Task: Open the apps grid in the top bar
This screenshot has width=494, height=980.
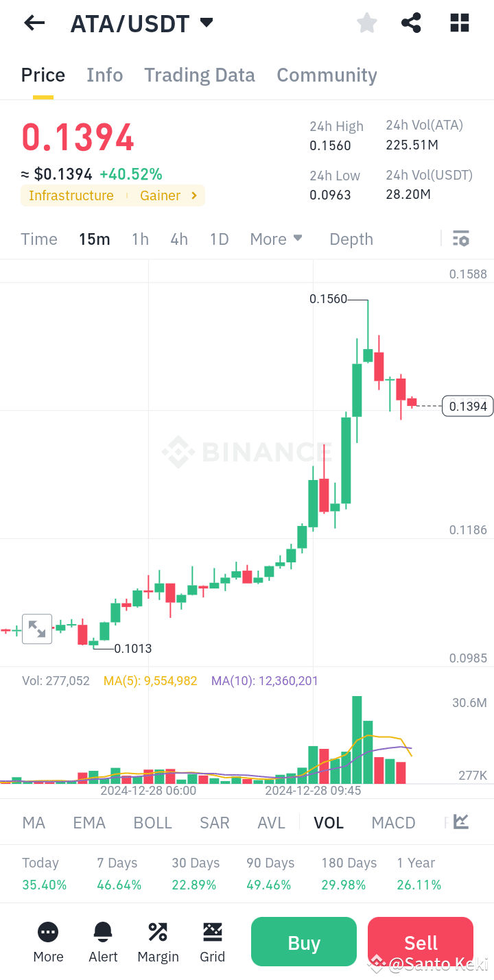Action: point(458,23)
